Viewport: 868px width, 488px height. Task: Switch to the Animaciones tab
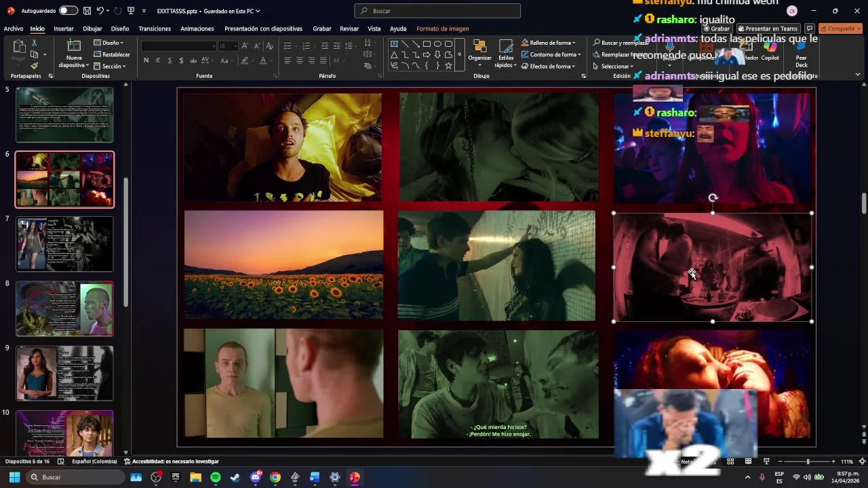(197, 28)
